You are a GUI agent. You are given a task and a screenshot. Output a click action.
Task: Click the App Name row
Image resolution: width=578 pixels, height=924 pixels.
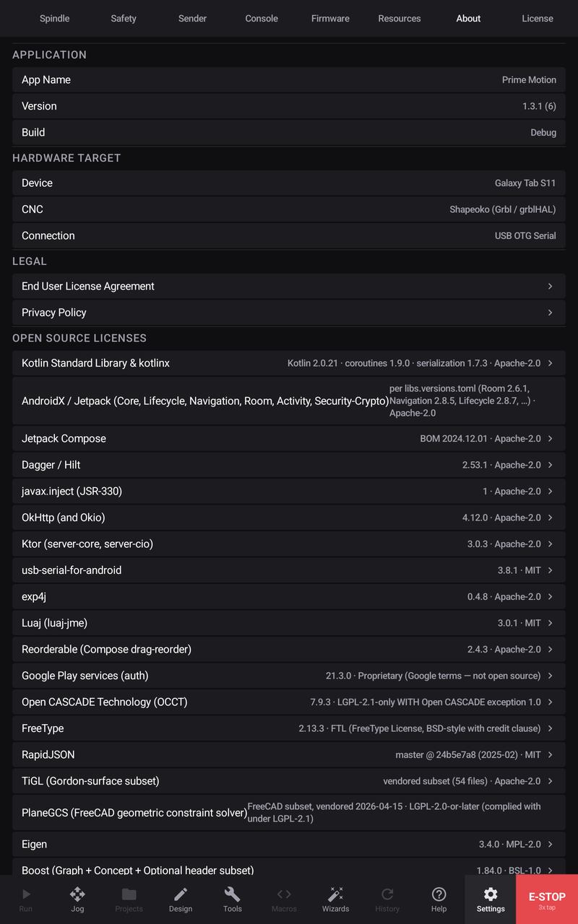289,80
